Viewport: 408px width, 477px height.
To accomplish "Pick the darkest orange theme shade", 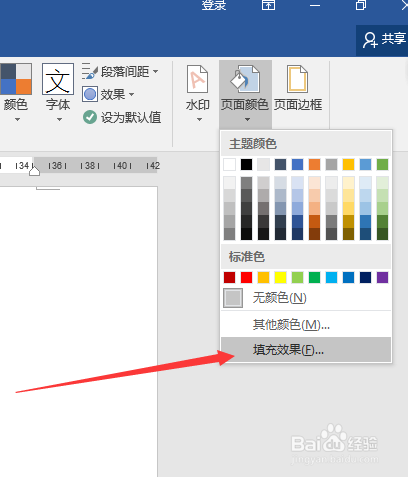I will point(314,234).
